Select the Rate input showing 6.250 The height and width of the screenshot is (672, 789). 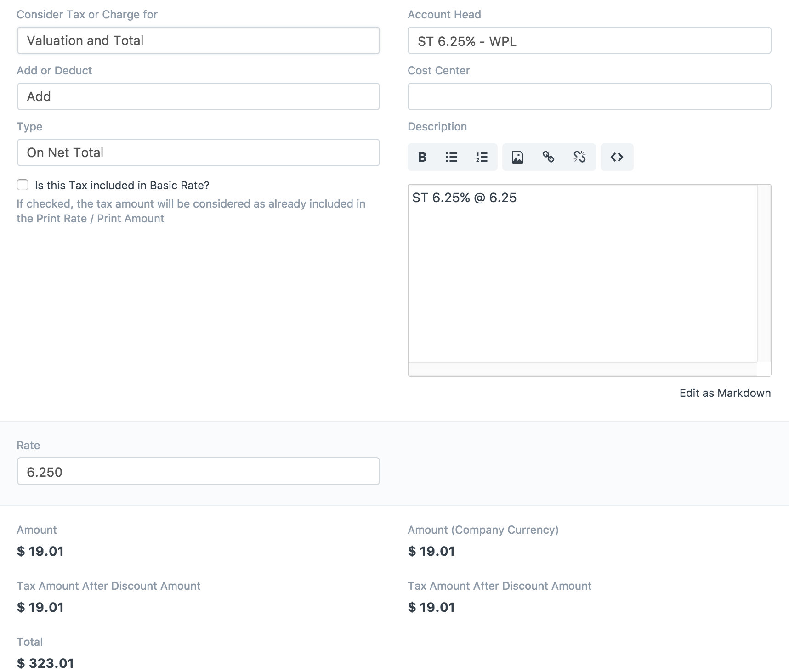click(x=198, y=472)
